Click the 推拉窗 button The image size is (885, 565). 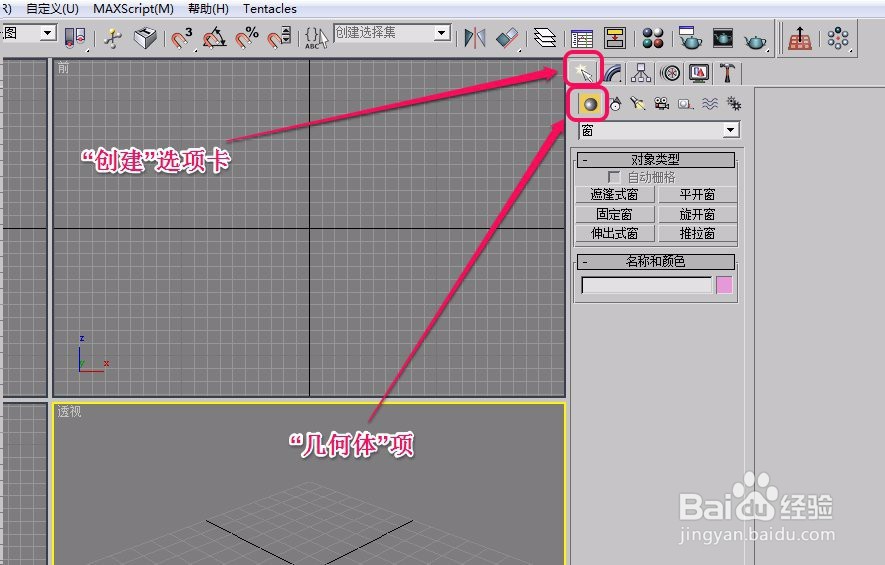click(x=698, y=234)
